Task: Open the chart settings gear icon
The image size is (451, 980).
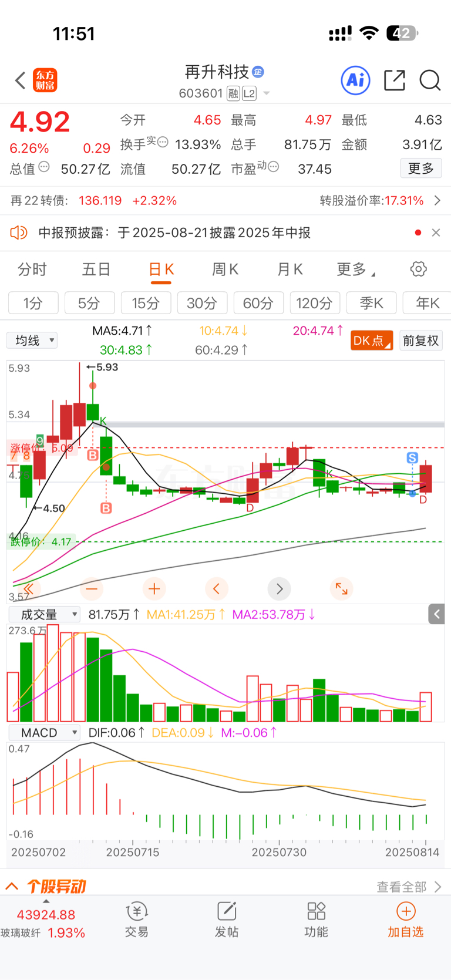Action: [418, 269]
